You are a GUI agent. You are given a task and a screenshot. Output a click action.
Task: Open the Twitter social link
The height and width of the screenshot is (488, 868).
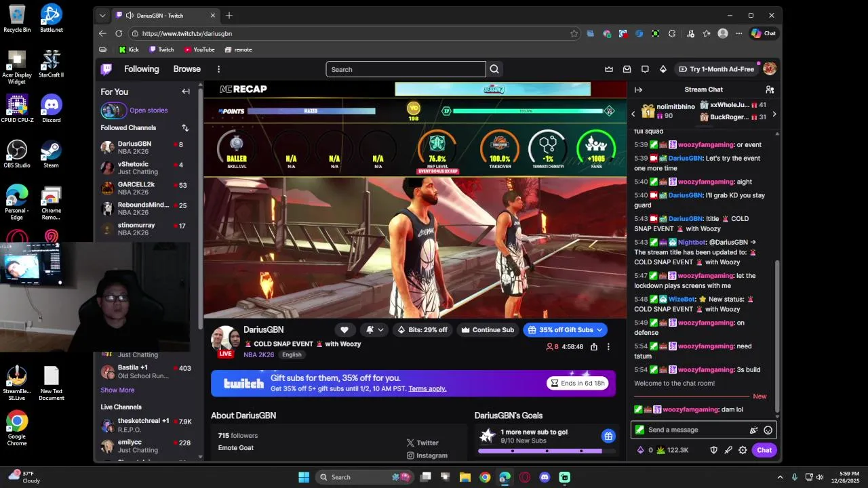tap(422, 443)
